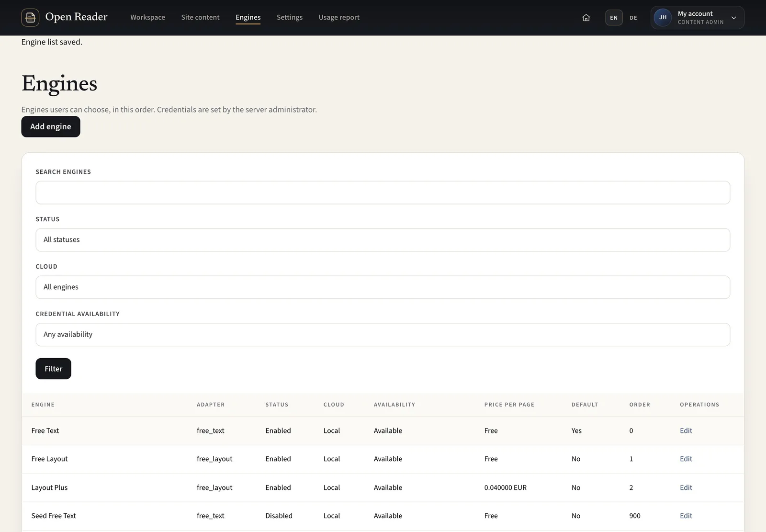Go to the home icon
Image resolution: width=766 pixels, height=532 pixels.
(x=586, y=18)
